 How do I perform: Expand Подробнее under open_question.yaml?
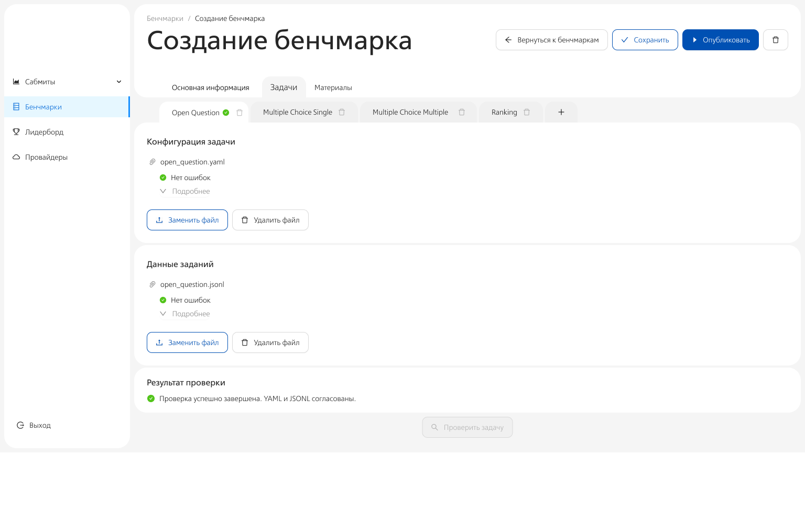pyautogui.click(x=184, y=191)
